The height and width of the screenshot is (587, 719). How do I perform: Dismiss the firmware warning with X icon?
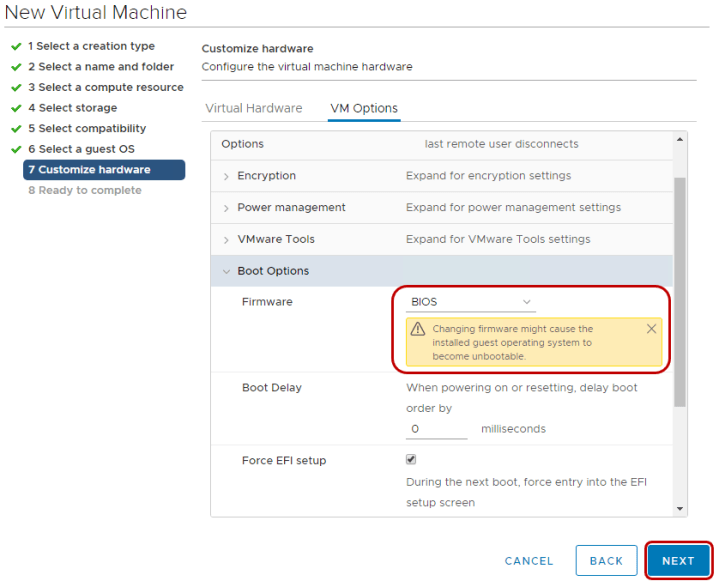(651, 329)
